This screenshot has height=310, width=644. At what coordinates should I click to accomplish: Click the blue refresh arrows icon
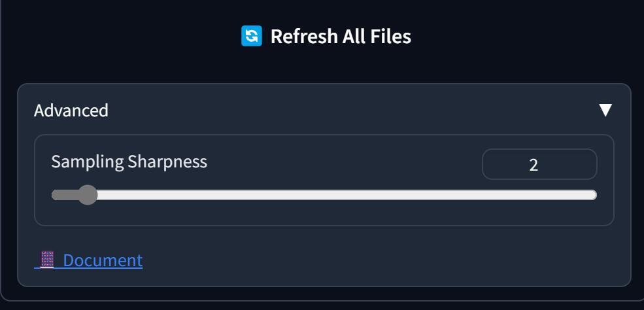(251, 36)
